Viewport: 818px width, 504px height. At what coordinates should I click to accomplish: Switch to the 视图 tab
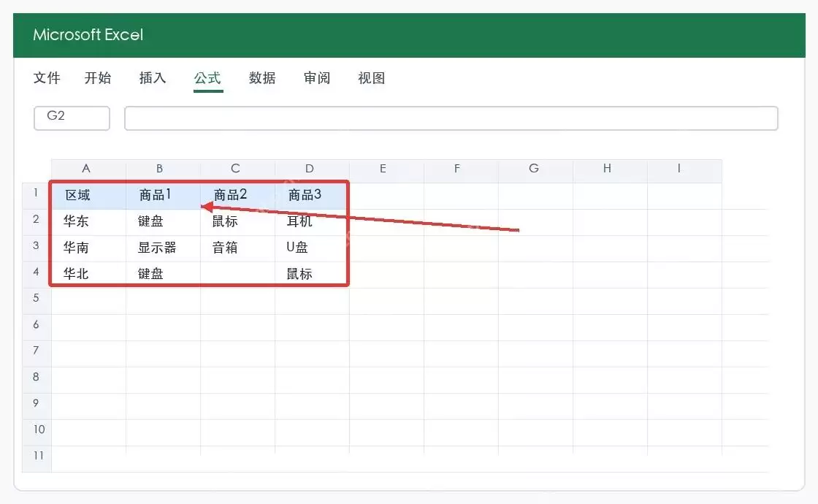tap(372, 78)
